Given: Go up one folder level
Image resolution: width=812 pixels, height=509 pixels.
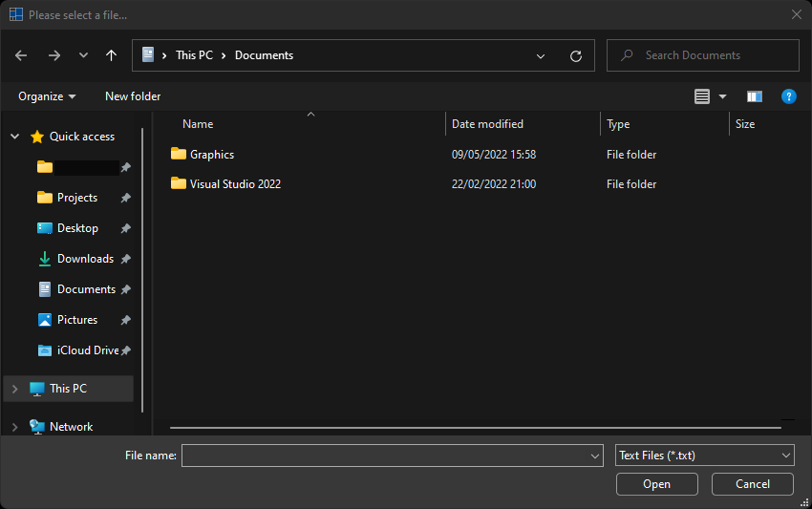Looking at the screenshot, I should (112, 55).
